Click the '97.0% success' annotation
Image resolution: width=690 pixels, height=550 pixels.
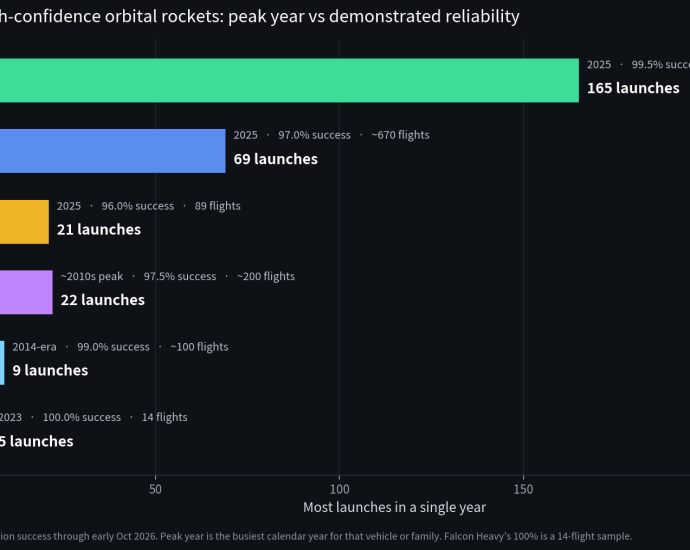314,135
